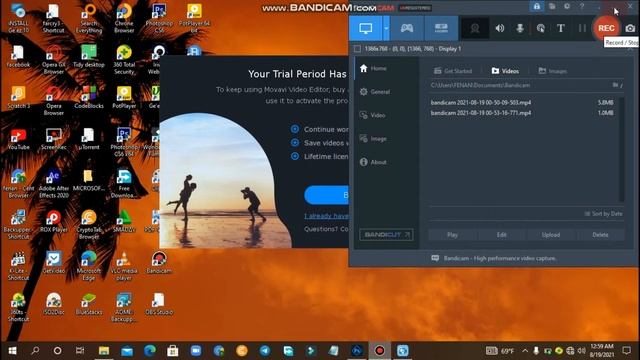Toggle webcam overlay in Bandicam toolbar
Viewport: 640px width, 360px height.
point(475,28)
